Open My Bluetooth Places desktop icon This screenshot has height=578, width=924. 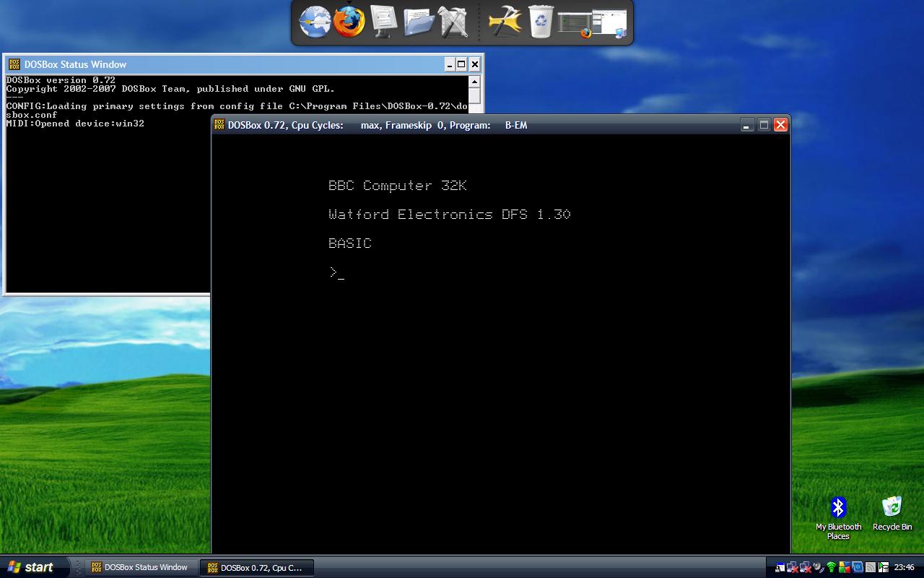838,518
